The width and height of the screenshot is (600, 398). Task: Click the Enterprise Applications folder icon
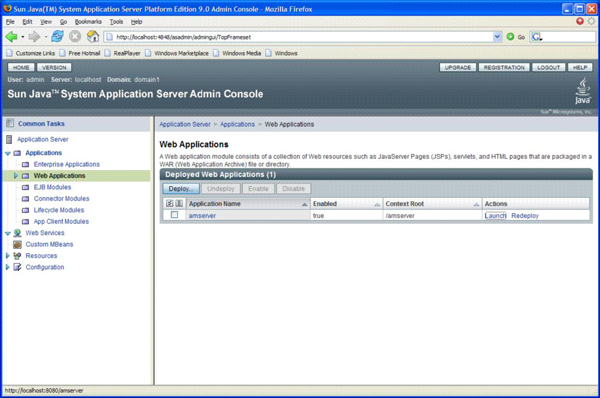25,165
